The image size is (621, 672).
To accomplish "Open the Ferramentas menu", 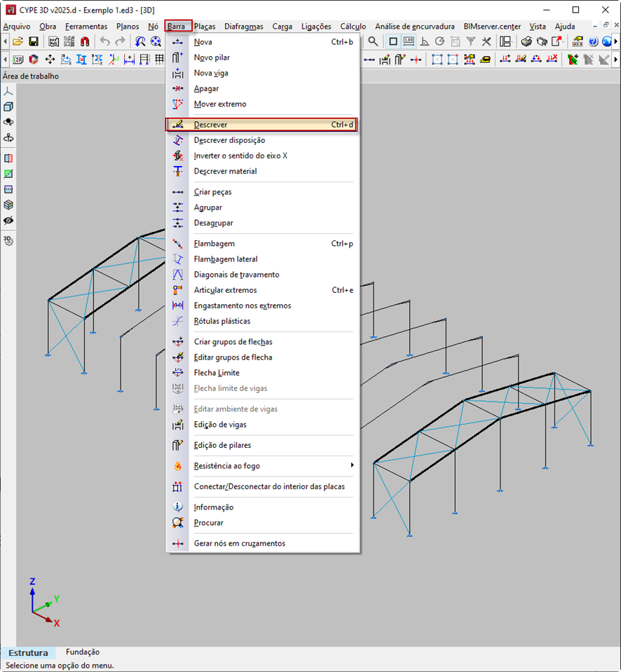I will (x=86, y=26).
